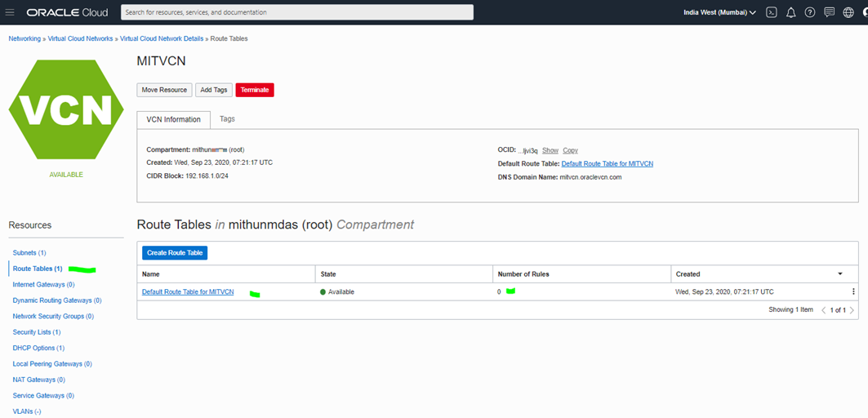Focus the resources search field

click(x=297, y=12)
